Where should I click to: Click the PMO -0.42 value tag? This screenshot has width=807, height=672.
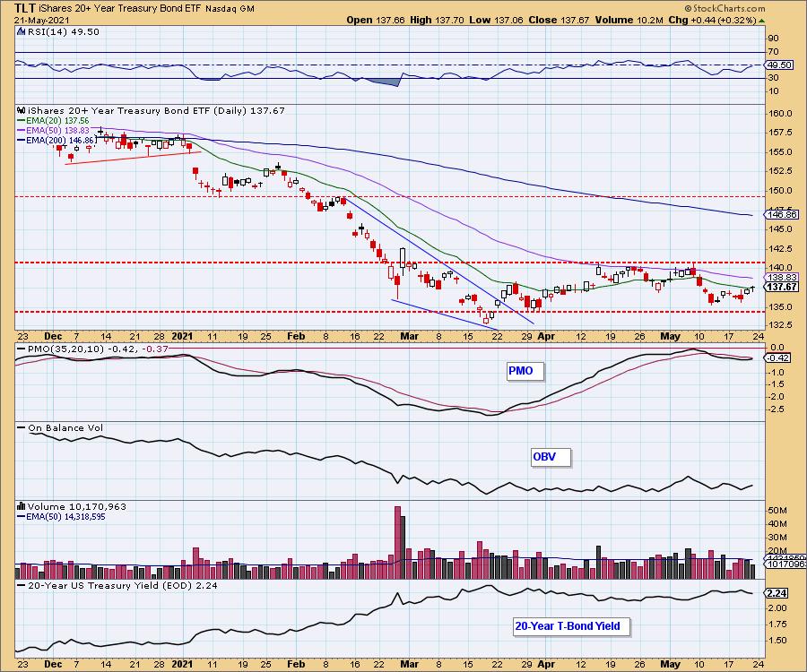[778, 358]
